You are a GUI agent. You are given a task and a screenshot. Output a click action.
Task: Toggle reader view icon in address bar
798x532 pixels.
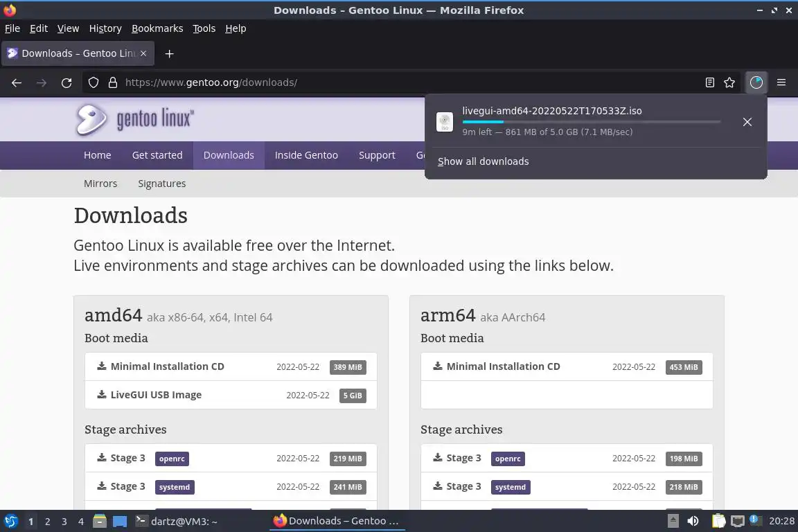(x=710, y=82)
